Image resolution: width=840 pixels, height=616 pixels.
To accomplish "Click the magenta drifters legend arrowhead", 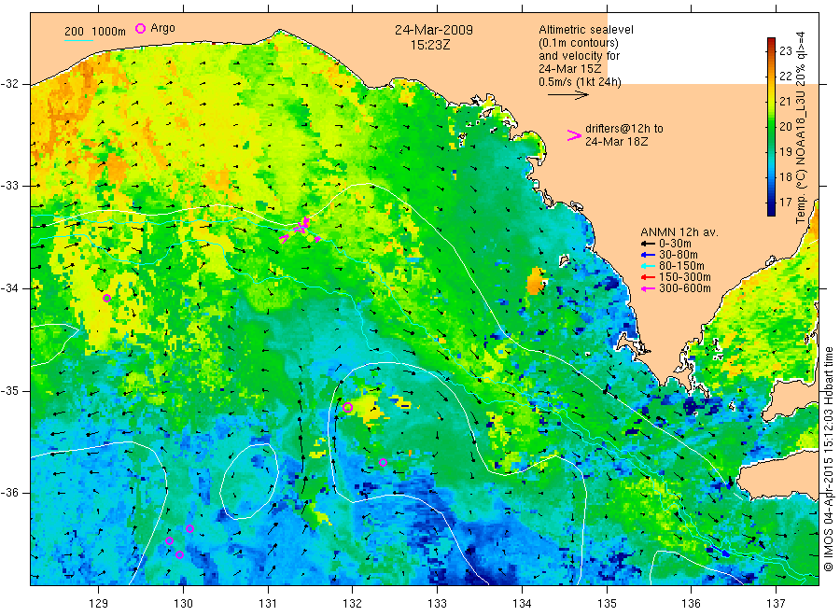I will point(574,135).
